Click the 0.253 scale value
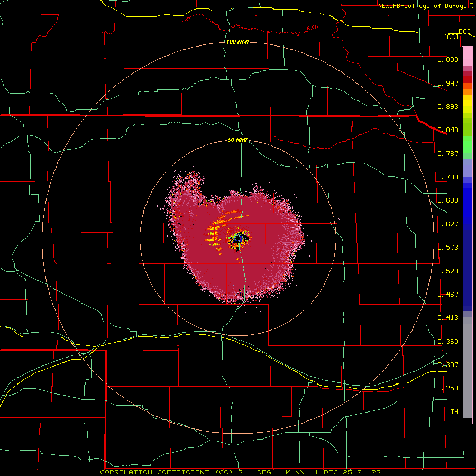This screenshot has height=476, width=476. pyautogui.click(x=448, y=388)
